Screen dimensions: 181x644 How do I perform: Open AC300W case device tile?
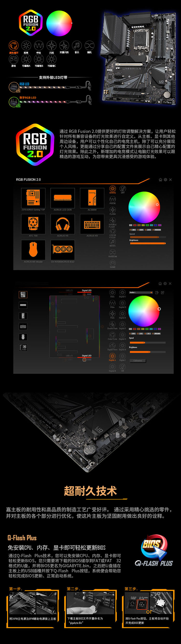(x=92, y=198)
